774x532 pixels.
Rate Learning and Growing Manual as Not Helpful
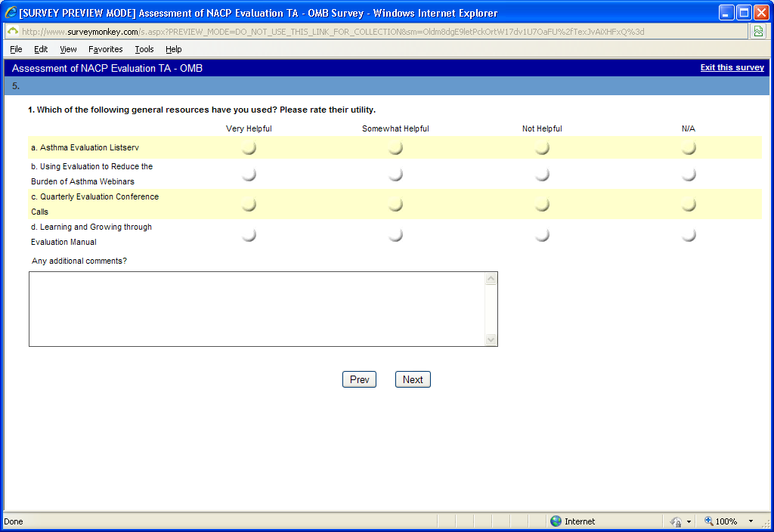(542, 235)
